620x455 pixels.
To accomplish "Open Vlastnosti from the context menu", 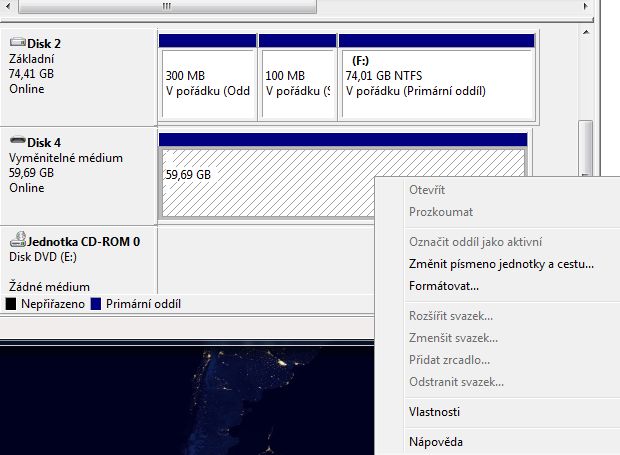I will pos(434,412).
